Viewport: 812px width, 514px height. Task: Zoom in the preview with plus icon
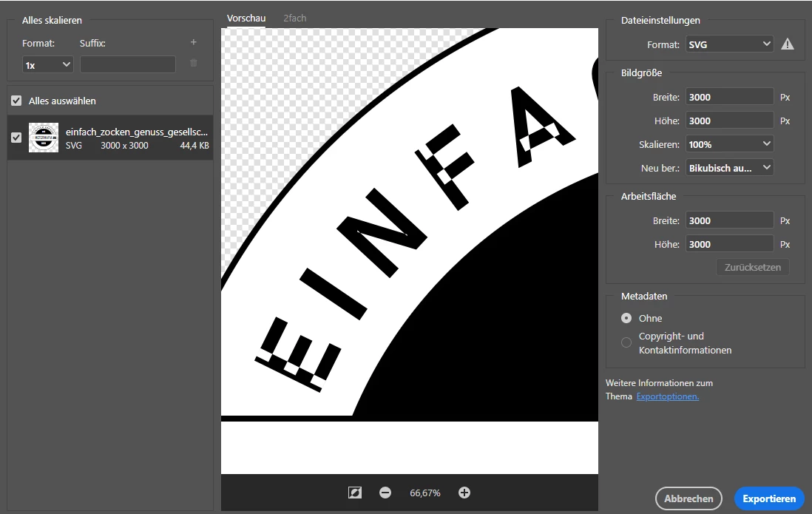(x=464, y=493)
